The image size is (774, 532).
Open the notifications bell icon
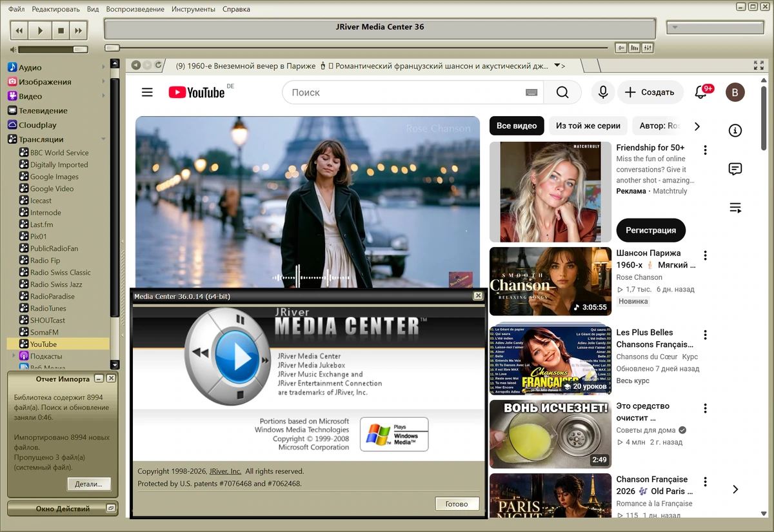[x=700, y=92]
